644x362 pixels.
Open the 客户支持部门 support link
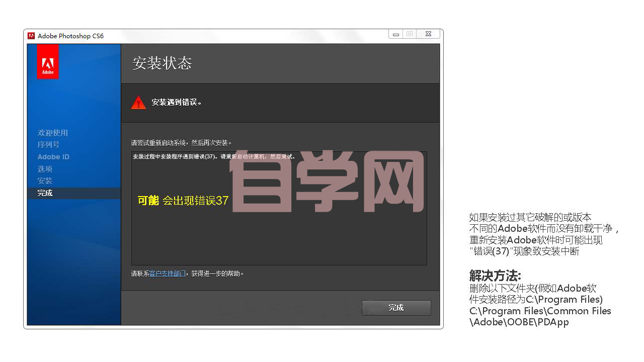coord(167,274)
